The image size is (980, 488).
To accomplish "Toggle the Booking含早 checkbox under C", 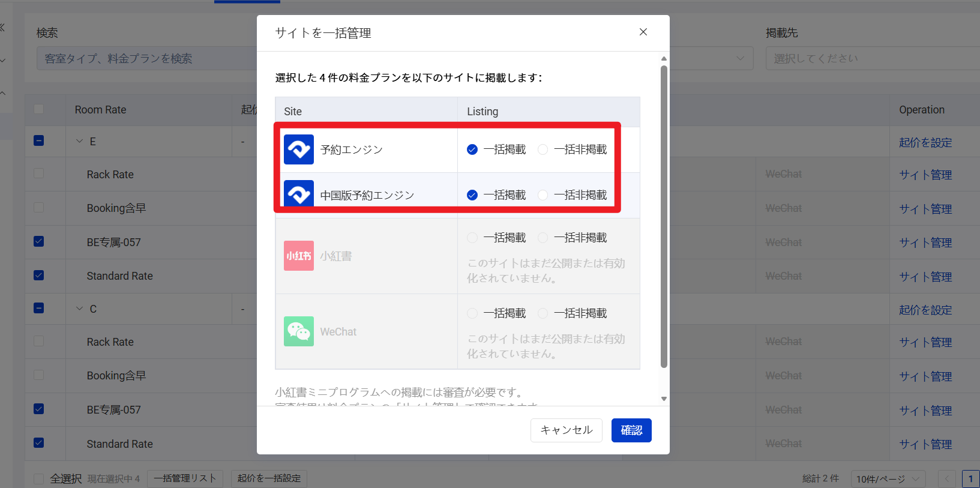I will click(x=39, y=375).
